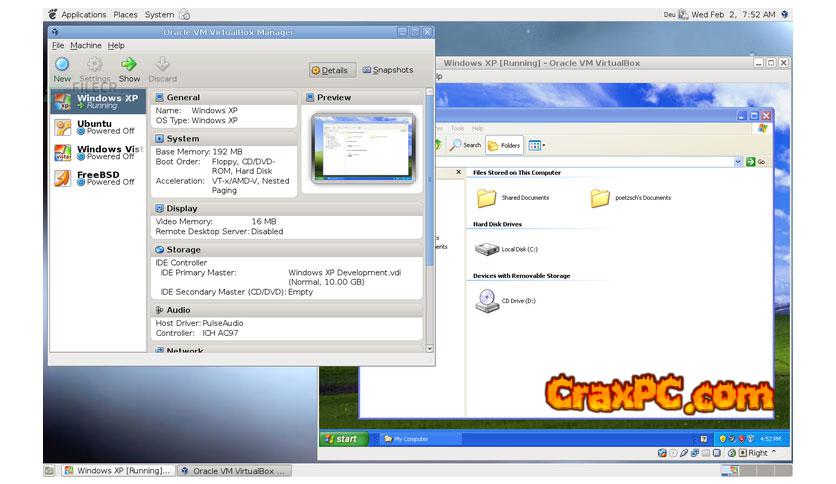Open the Machine menu
Image resolution: width=836 pixels, height=484 pixels.
pyautogui.click(x=85, y=45)
